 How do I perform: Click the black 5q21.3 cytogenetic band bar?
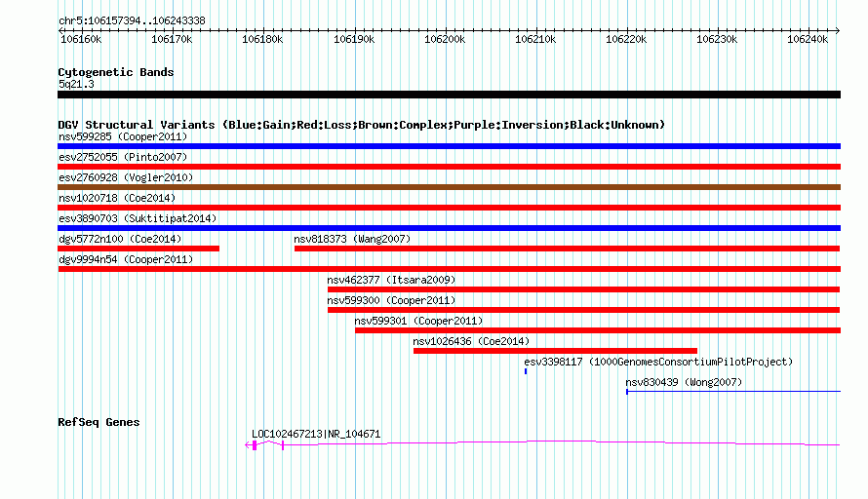[x=449, y=95]
